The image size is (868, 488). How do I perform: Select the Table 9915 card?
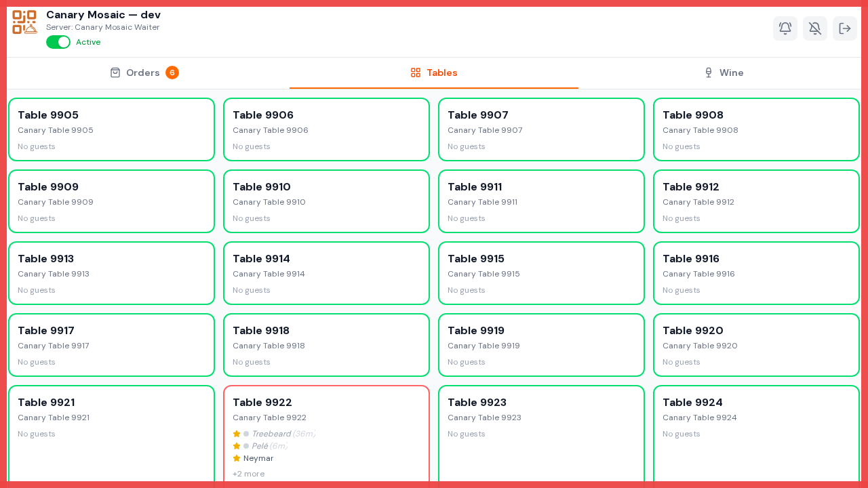(541, 273)
